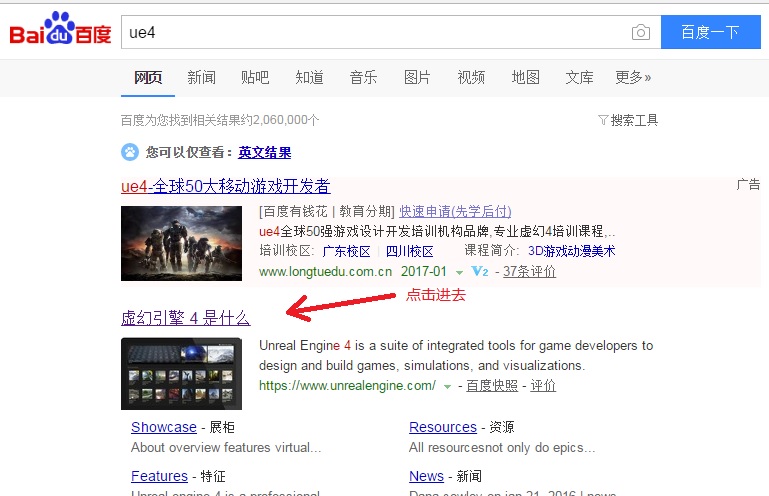Viewport: 769px width, 496px height.
Task: Open the 音乐 tab
Action: 363,78
